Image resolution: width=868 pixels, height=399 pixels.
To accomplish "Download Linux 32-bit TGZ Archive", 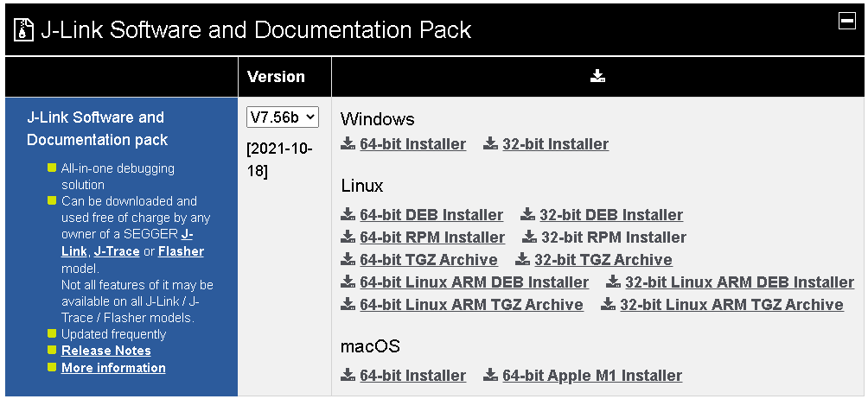I will 603,260.
